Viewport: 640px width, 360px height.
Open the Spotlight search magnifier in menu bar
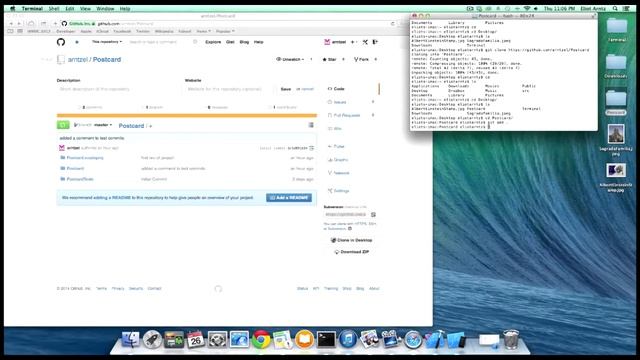pyautogui.click(x=615, y=8)
